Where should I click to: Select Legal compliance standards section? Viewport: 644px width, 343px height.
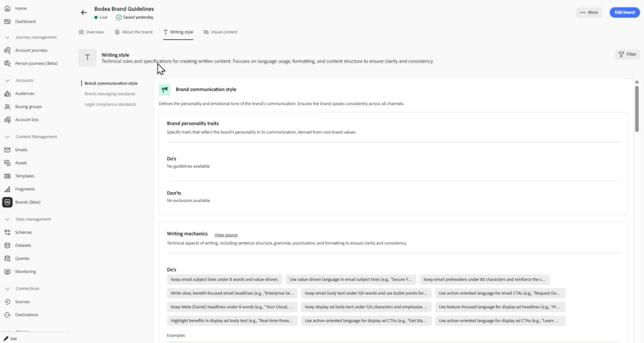click(110, 104)
